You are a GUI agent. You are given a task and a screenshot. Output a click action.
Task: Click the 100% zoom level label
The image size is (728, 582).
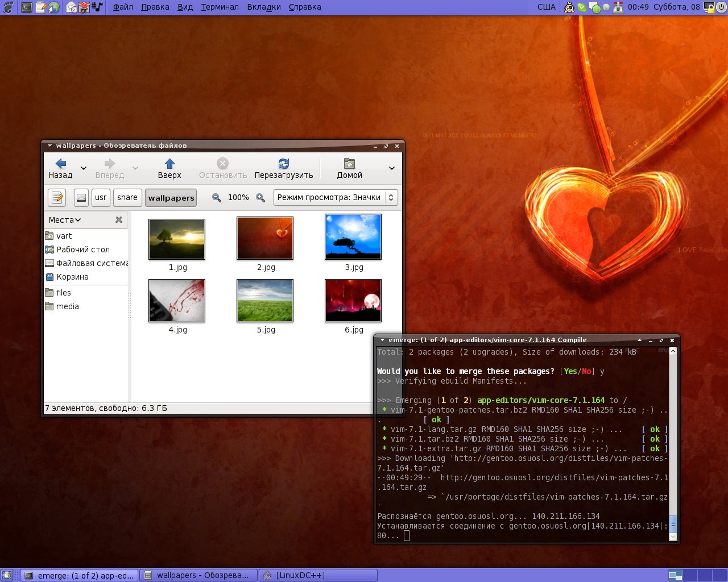pyautogui.click(x=238, y=197)
